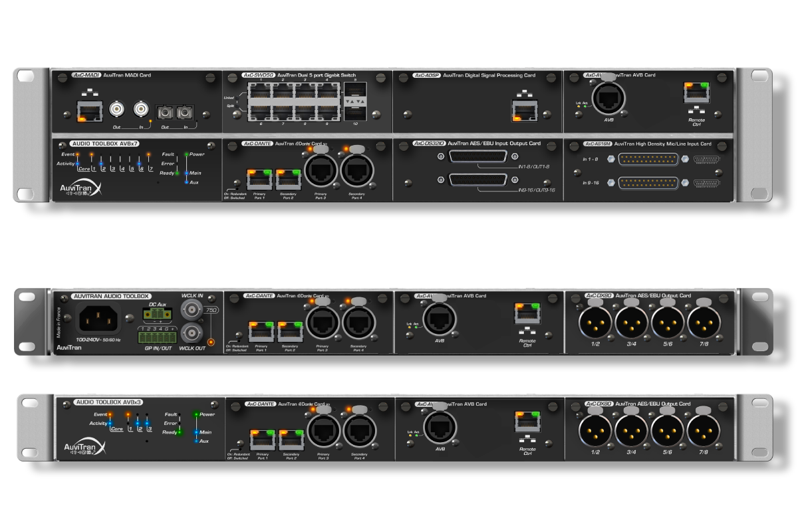Click Secondary Port 4 etherCON on the rear panel Dante card
The width and height of the screenshot is (798, 532).
(x=360, y=323)
